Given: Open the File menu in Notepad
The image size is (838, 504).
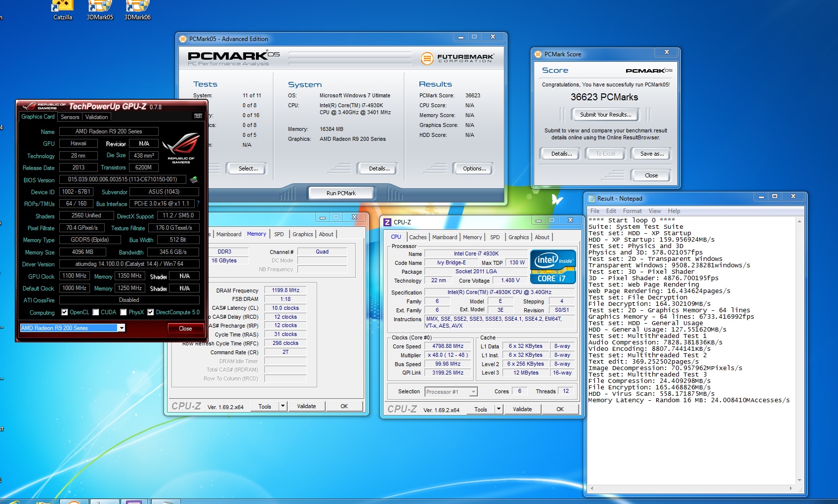Looking at the screenshot, I should click(595, 211).
